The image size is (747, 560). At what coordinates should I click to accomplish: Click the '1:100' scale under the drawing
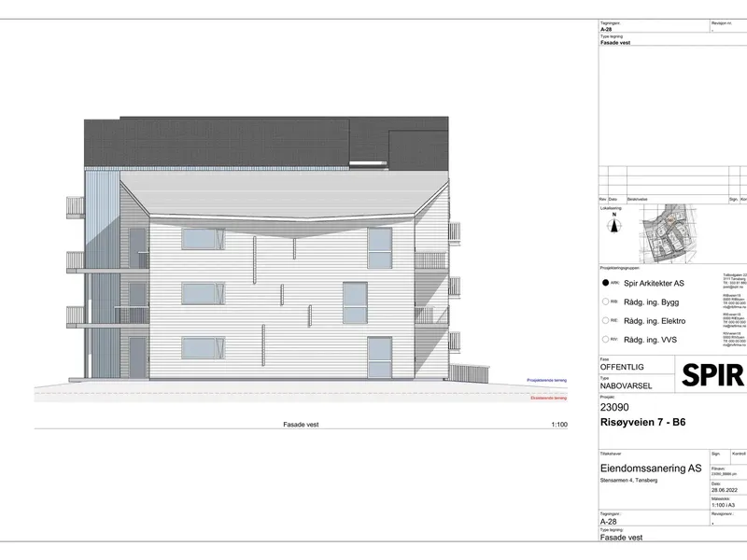pos(559,425)
